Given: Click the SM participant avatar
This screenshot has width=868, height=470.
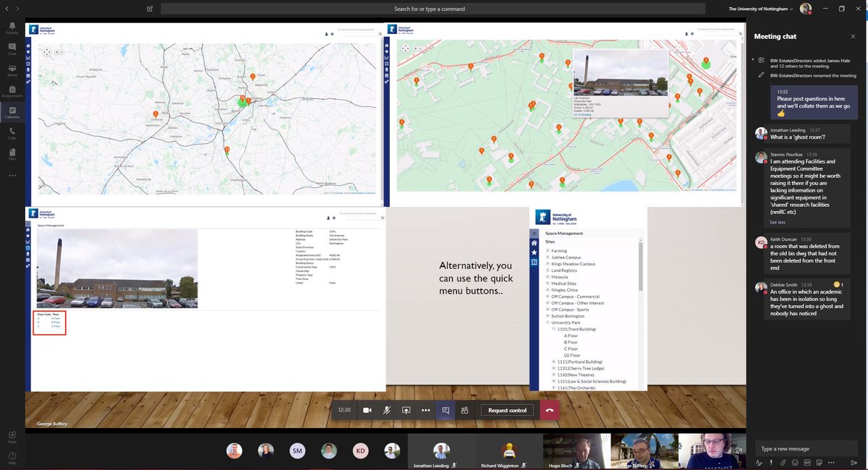Looking at the screenshot, I should pos(297,451).
